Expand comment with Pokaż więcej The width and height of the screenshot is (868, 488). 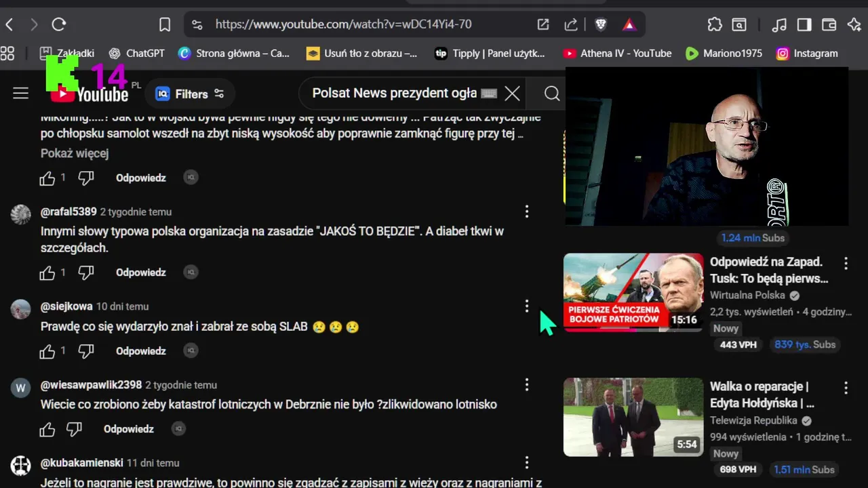pyautogui.click(x=75, y=153)
